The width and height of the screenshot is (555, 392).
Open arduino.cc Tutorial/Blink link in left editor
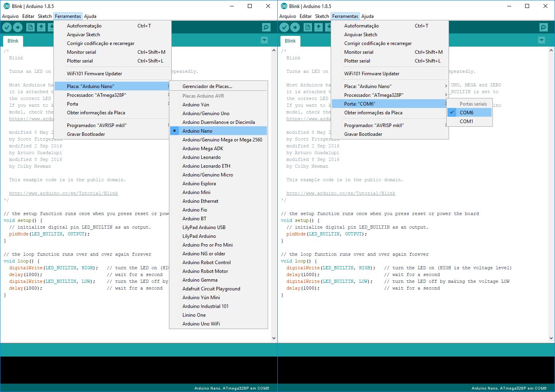(64, 193)
